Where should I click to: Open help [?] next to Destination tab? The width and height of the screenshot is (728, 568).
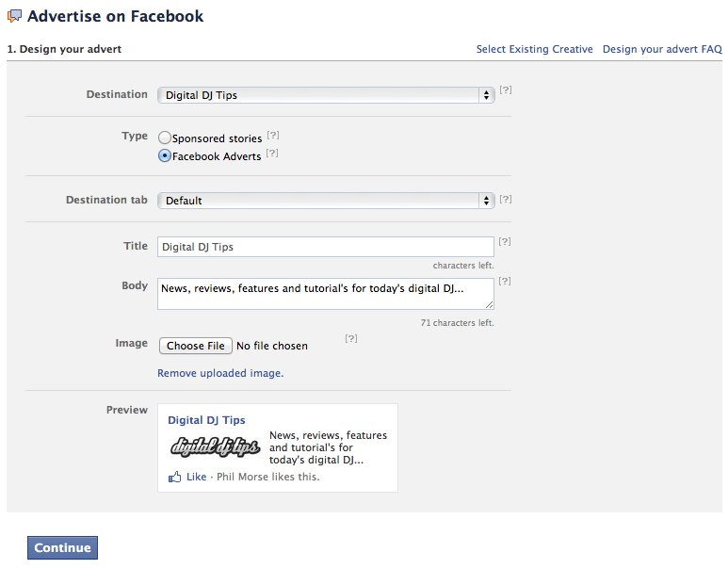pyautogui.click(x=506, y=200)
